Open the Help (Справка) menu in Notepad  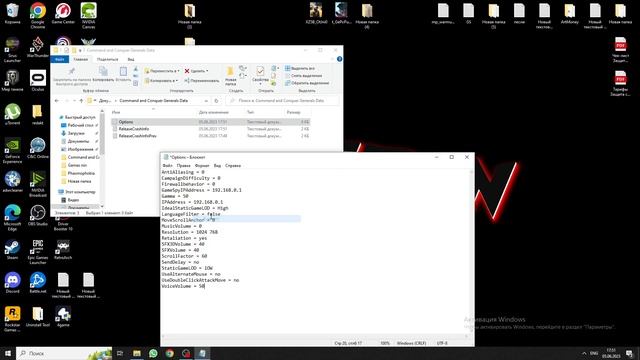tap(233, 166)
